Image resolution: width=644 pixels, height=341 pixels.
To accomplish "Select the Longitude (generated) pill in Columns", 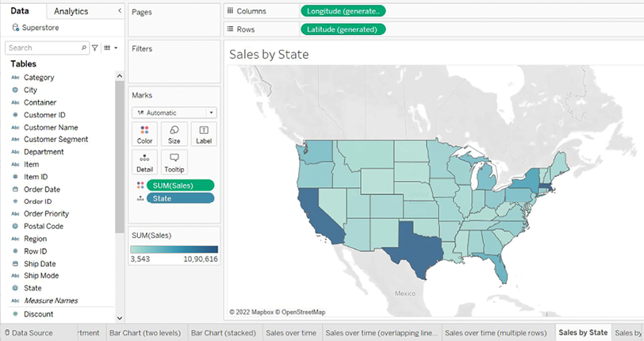I will point(343,11).
